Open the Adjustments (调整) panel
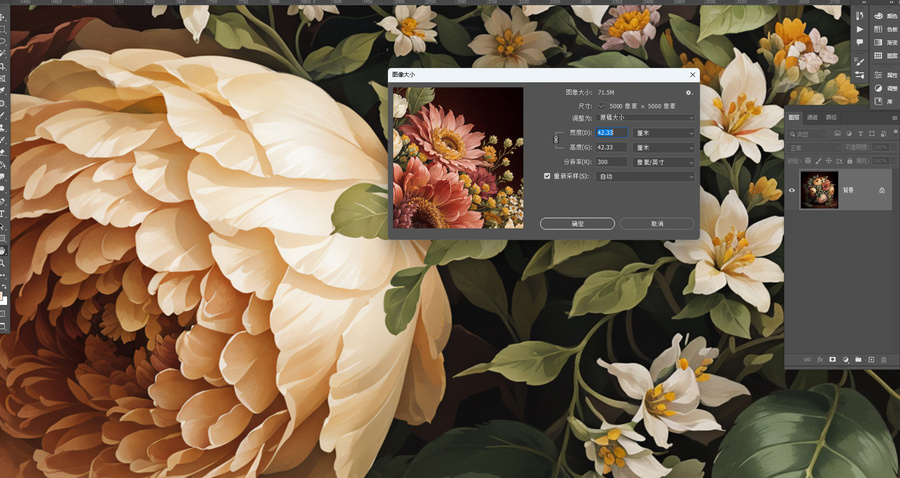900x478 pixels. coord(885,88)
